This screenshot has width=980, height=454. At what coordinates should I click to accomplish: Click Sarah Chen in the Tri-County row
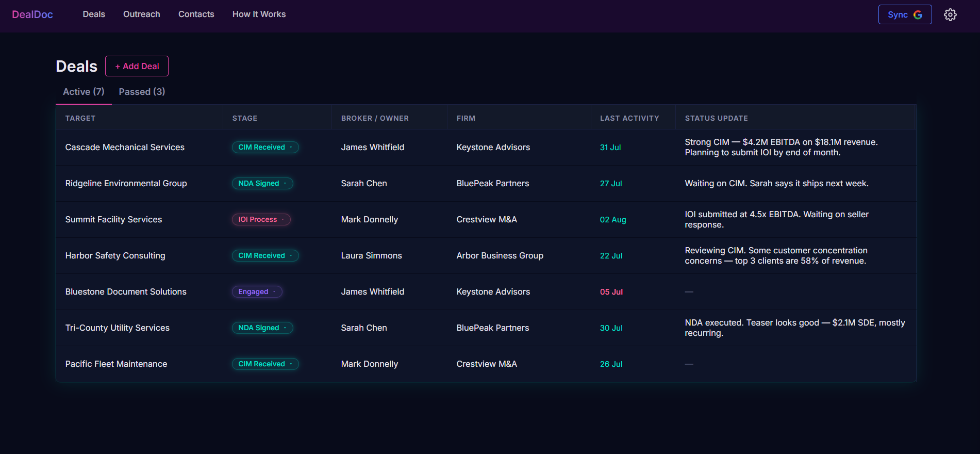pos(364,328)
